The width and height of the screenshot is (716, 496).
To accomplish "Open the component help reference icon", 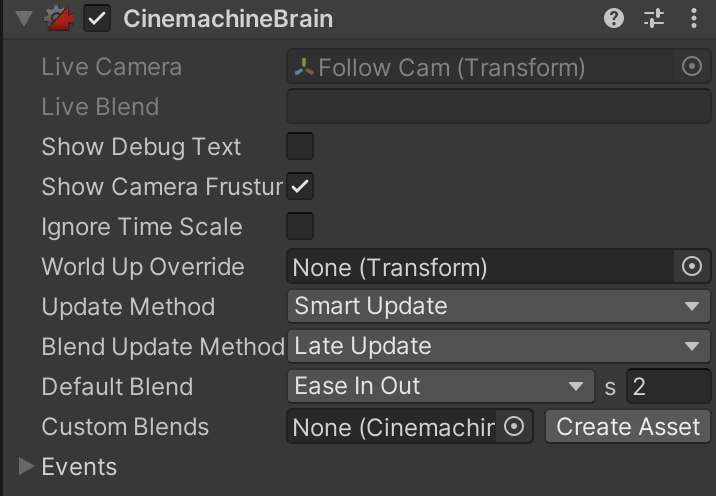I will 614,19.
